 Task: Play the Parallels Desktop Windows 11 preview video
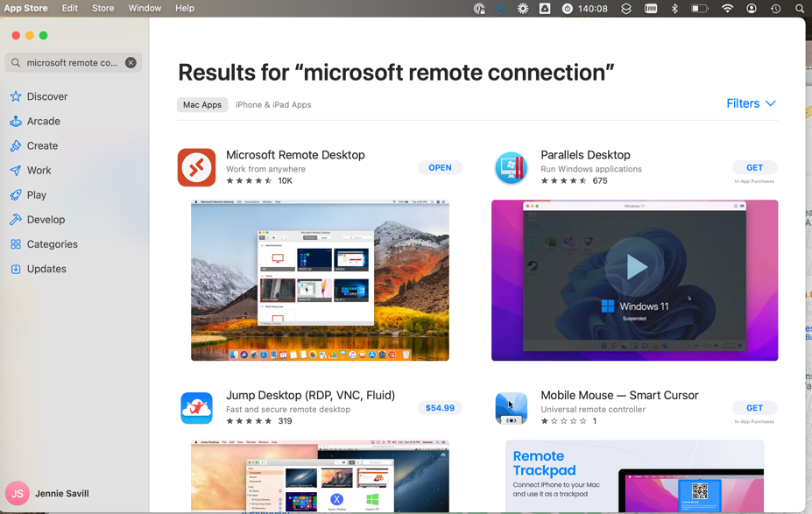point(635,267)
